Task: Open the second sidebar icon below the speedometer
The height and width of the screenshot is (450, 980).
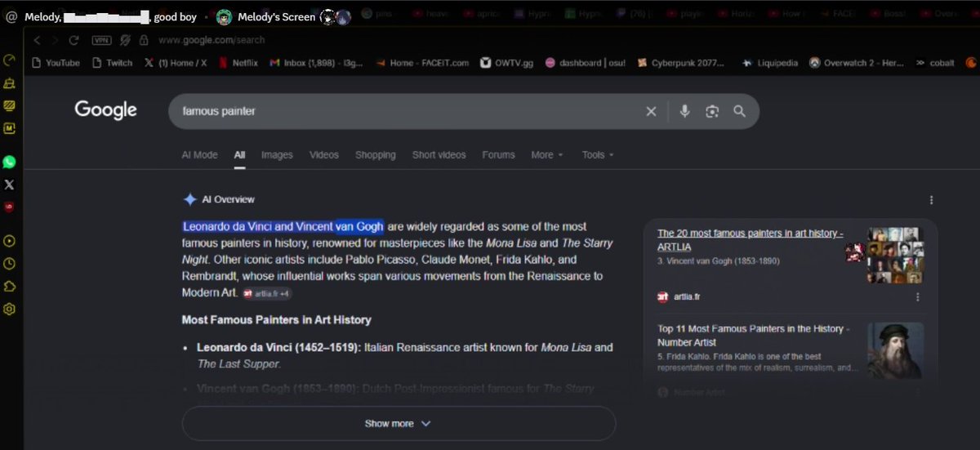Action: (10, 82)
